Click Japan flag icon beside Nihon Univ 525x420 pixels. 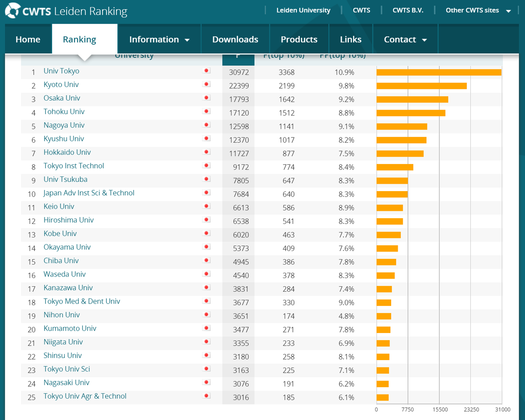pos(207,314)
